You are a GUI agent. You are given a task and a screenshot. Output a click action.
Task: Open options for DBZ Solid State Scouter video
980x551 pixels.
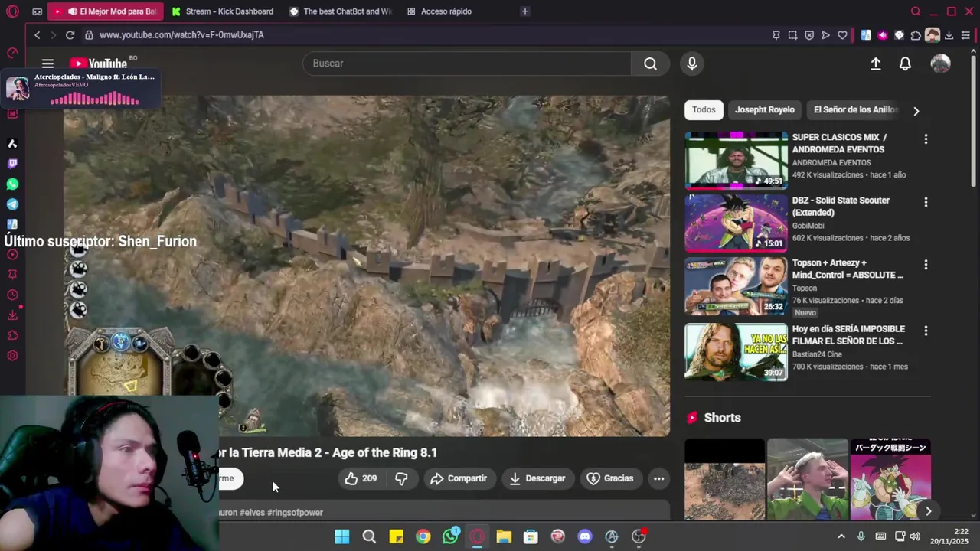click(x=926, y=202)
